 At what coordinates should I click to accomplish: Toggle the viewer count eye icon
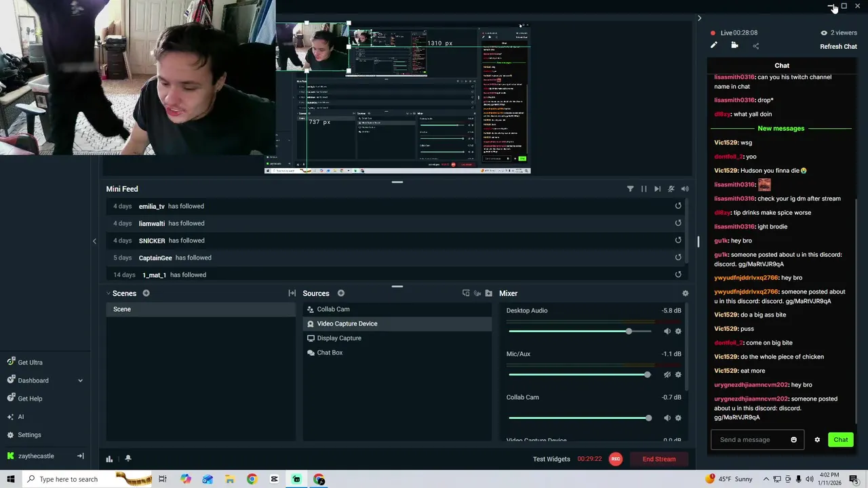[x=824, y=33]
